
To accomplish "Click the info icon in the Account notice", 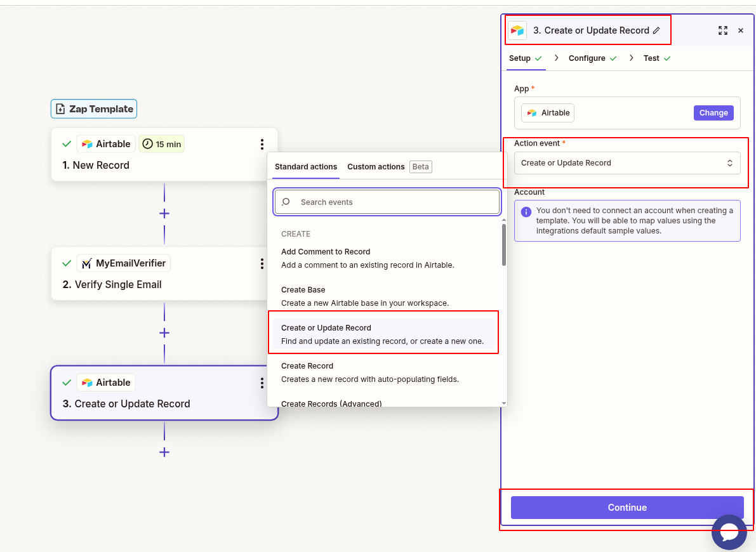I will point(526,212).
